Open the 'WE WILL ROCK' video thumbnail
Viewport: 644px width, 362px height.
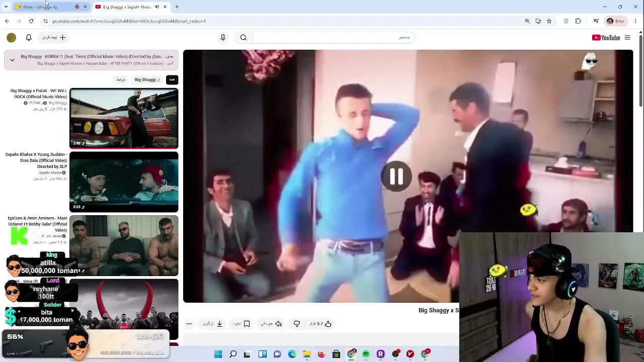pyautogui.click(x=124, y=118)
